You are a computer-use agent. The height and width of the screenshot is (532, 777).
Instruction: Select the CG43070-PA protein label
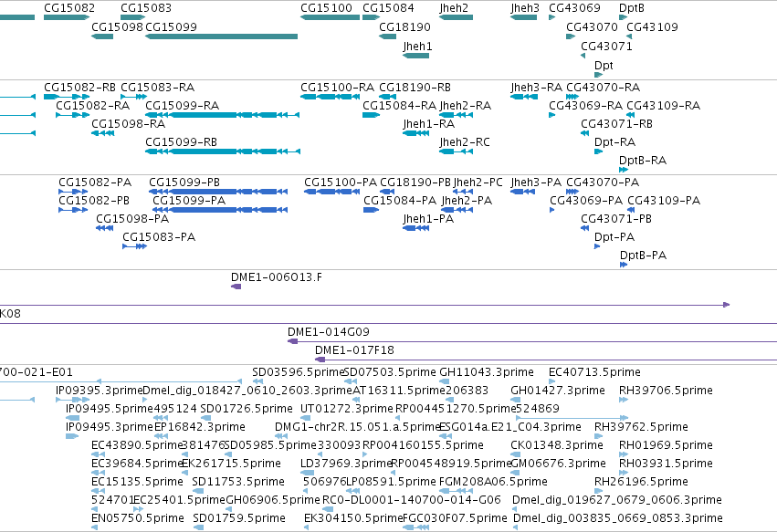point(603,183)
